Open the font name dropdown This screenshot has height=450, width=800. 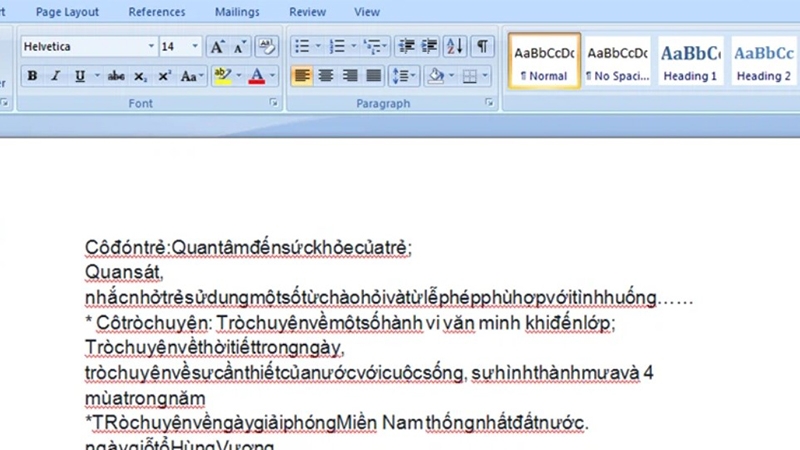pos(151,46)
